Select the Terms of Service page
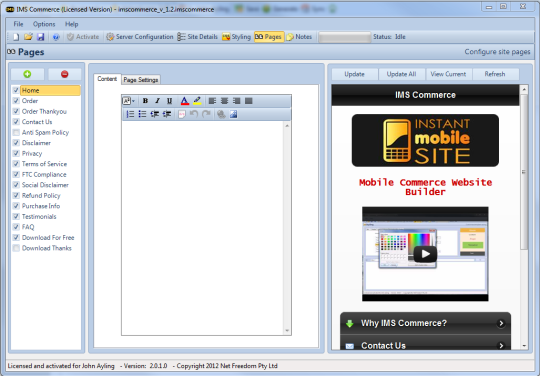This screenshot has width=540, height=376. pos(44,164)
